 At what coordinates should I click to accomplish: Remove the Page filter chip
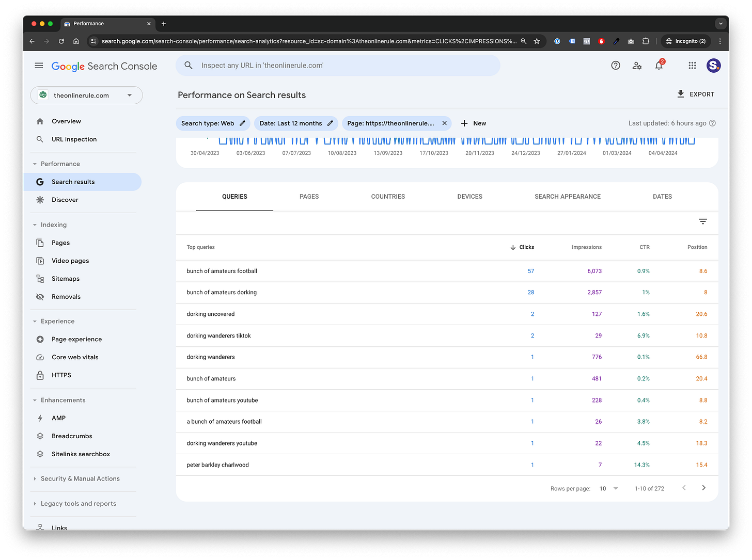(x=444, y=123)
